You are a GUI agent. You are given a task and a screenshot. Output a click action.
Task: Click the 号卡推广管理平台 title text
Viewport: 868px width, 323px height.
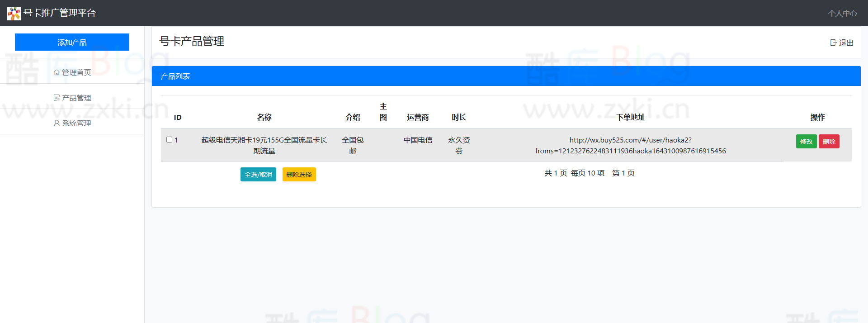click(60, 13)
